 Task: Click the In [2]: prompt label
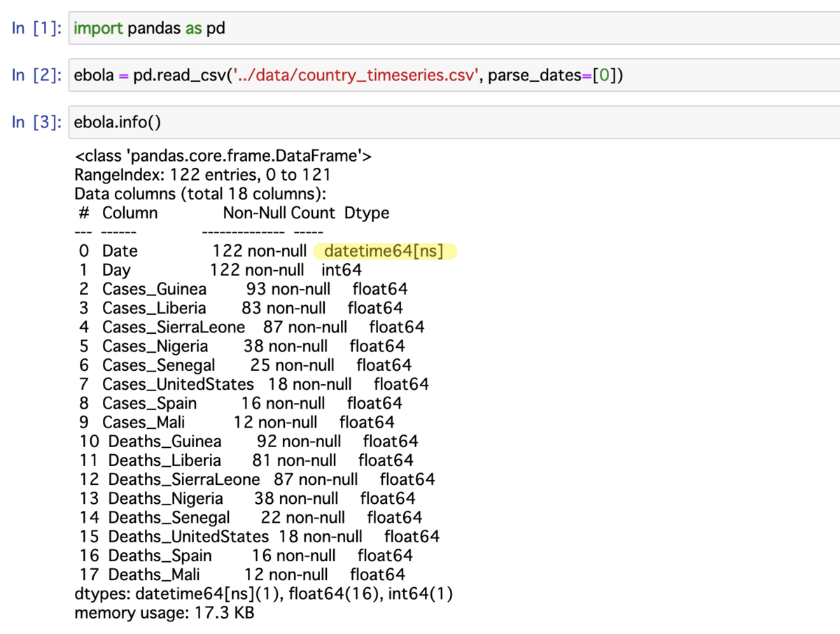pyautogui.click(x=36, y=76)
